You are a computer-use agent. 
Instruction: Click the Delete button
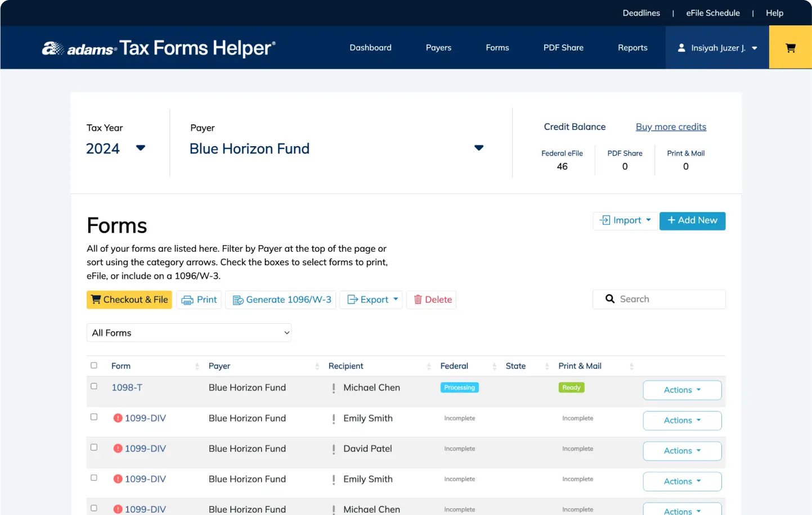click(432, 300)
